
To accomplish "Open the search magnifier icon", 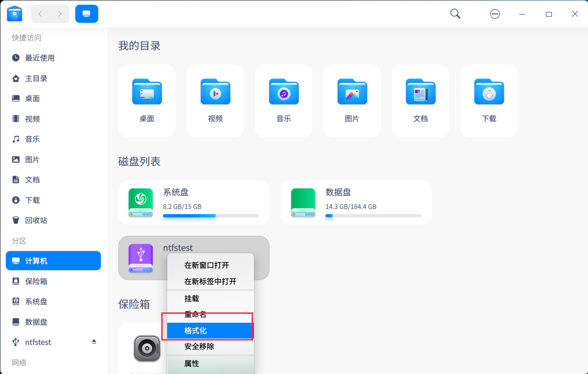I will tap(455, 14).
